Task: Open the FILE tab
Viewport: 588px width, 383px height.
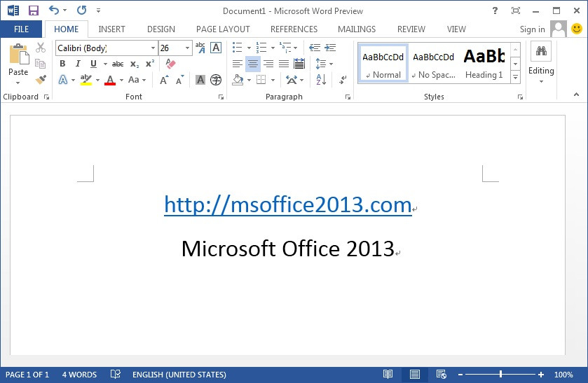Action: [x=21, y=29]
